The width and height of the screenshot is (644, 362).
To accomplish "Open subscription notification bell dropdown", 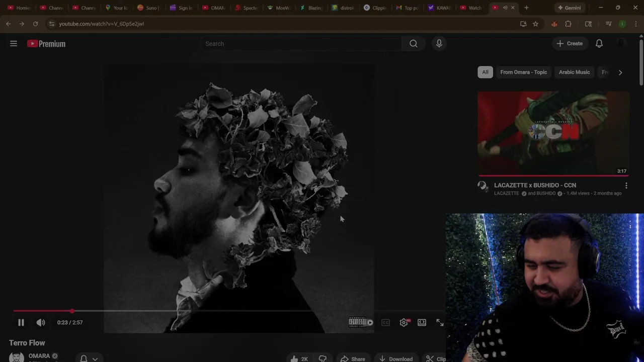I will pos(89,358).
